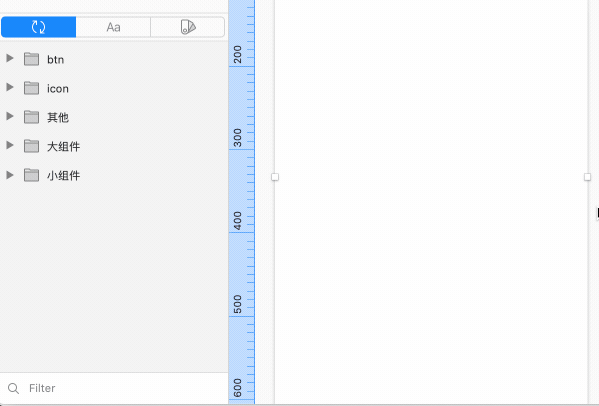
Task: Expand the 小组件 folder triangle
Action: (10, 175)
